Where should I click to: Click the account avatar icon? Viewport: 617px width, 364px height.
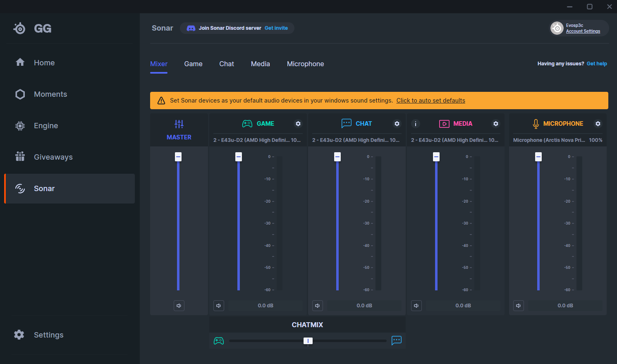(x=557, y=28)
